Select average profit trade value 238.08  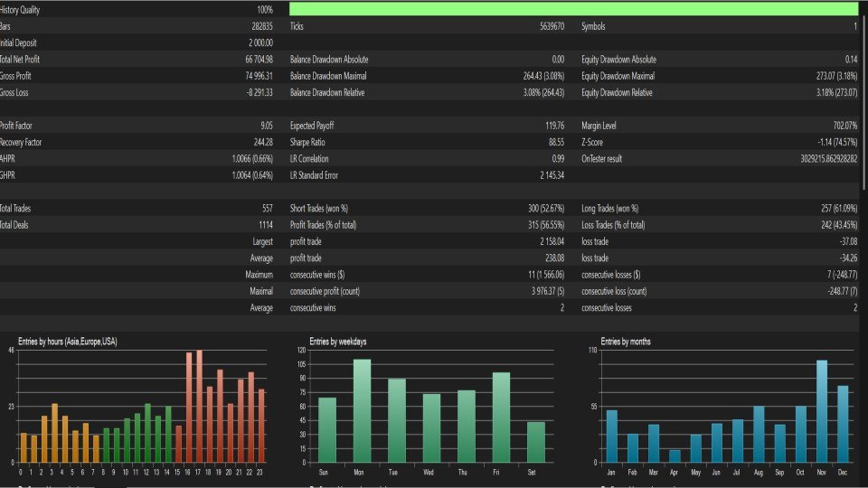click(x=554, y=258)
